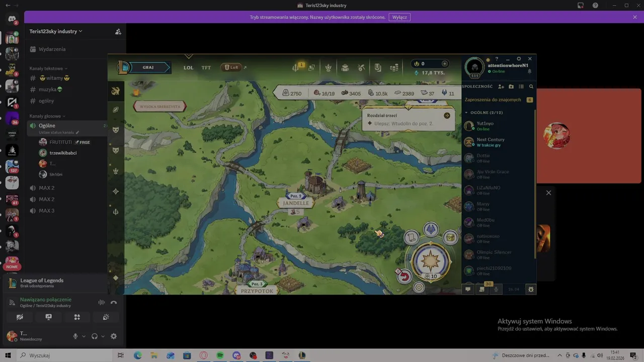Open the League client help question mark
This screenshot has height=362, width=644.
[x=497, y=59]
